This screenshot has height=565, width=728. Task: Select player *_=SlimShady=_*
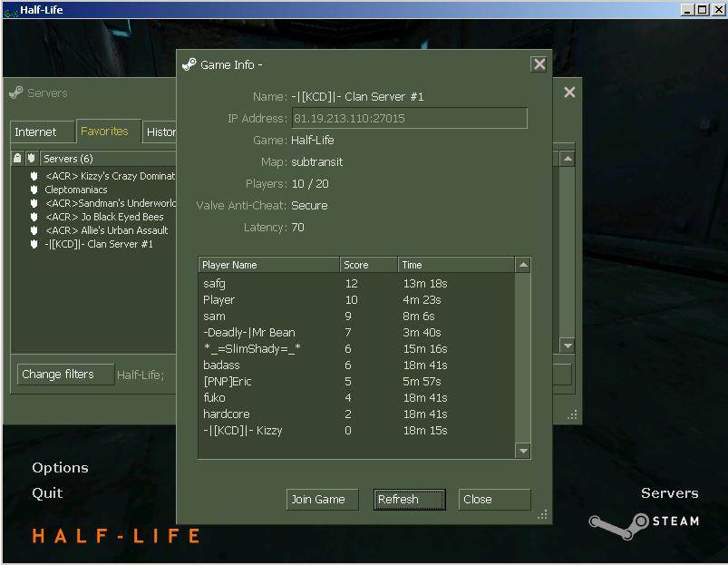point(356,348)
